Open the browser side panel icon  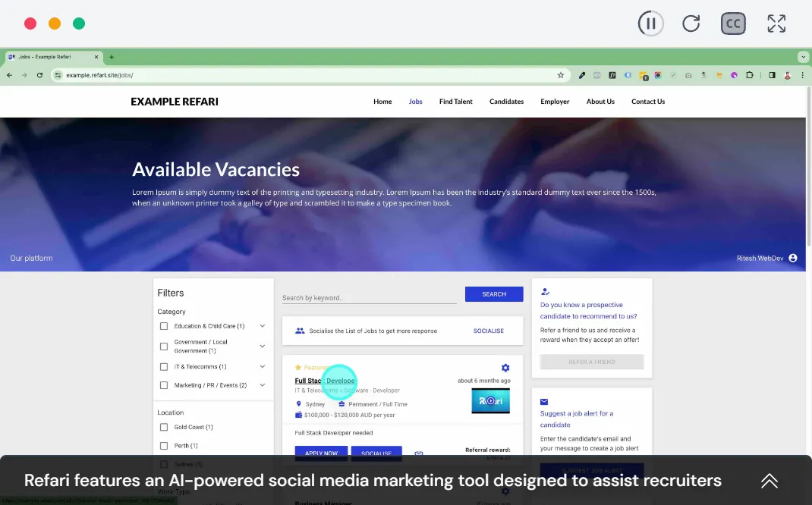tap(772, 75)
